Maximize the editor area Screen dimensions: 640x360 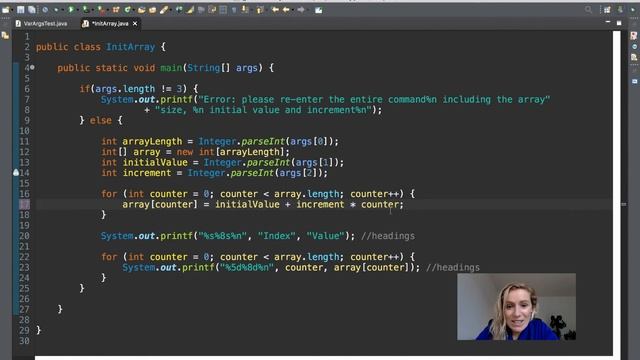(x=619, y=23)
